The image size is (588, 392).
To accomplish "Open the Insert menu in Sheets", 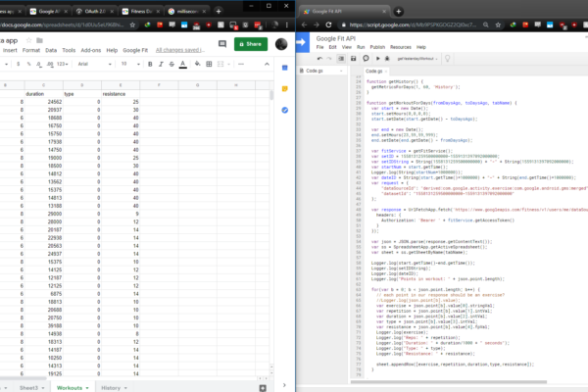I will click(x=10, y=50).
